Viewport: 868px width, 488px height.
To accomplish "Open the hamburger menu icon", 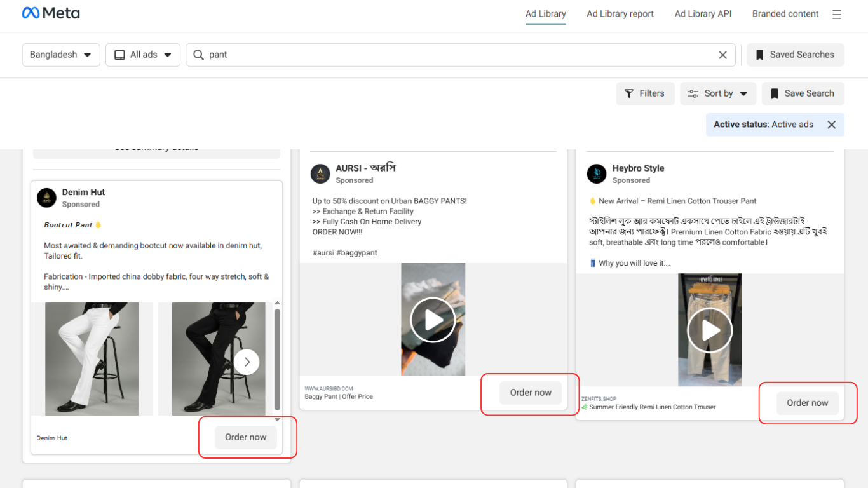I will click(837, 15).
